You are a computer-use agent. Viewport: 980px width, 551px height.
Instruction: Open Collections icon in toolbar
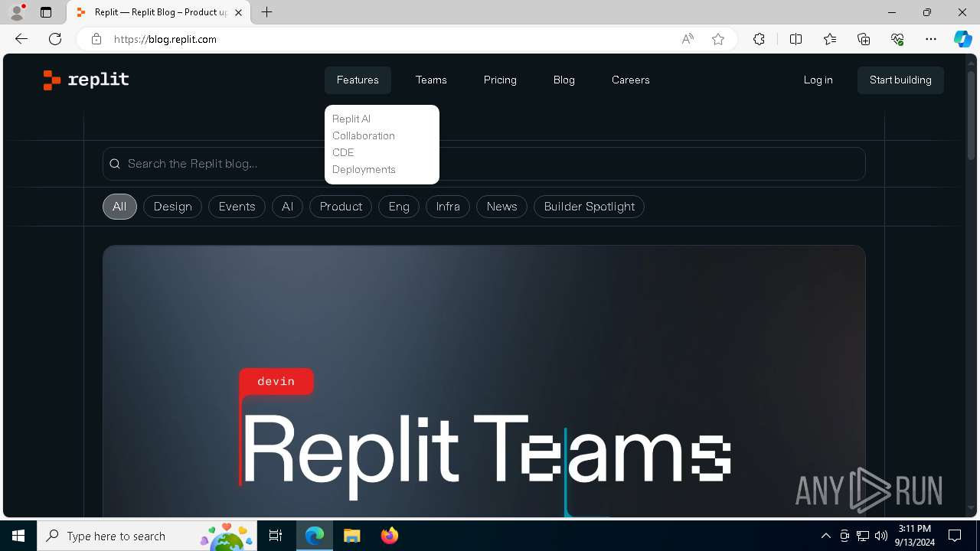[864, 39]
